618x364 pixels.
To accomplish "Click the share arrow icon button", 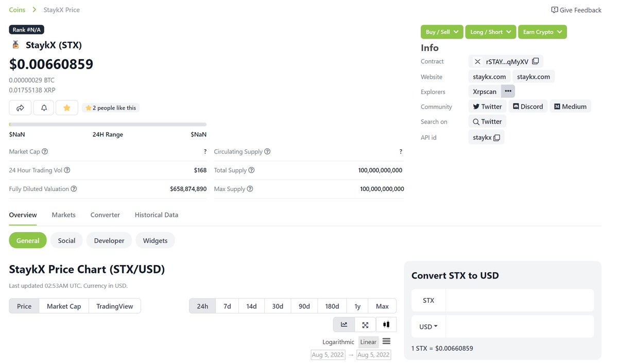I will (x=21, y=108).
